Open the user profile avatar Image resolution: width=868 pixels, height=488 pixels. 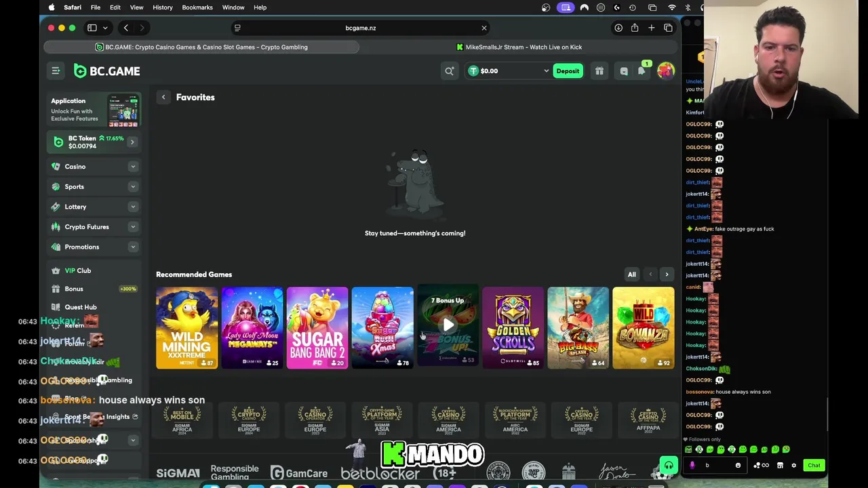665,70
